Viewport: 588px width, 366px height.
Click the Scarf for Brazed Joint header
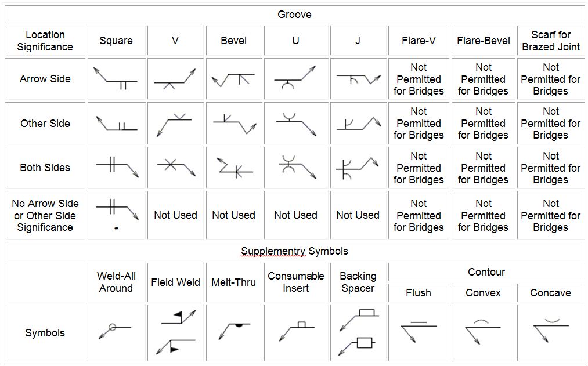(551, 41)
